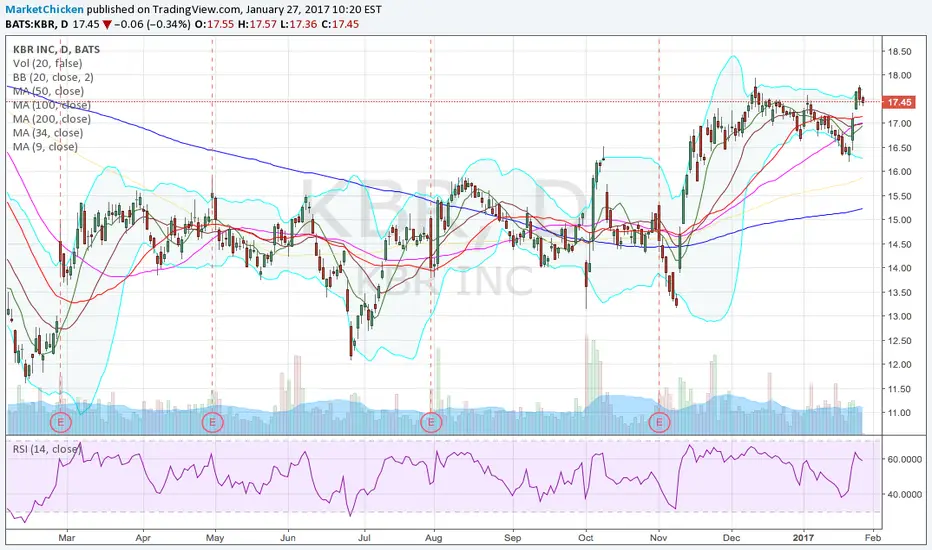Select the MA (200, close) indicator label
Screen dimensions: 932x550
(x=52, y=119)
